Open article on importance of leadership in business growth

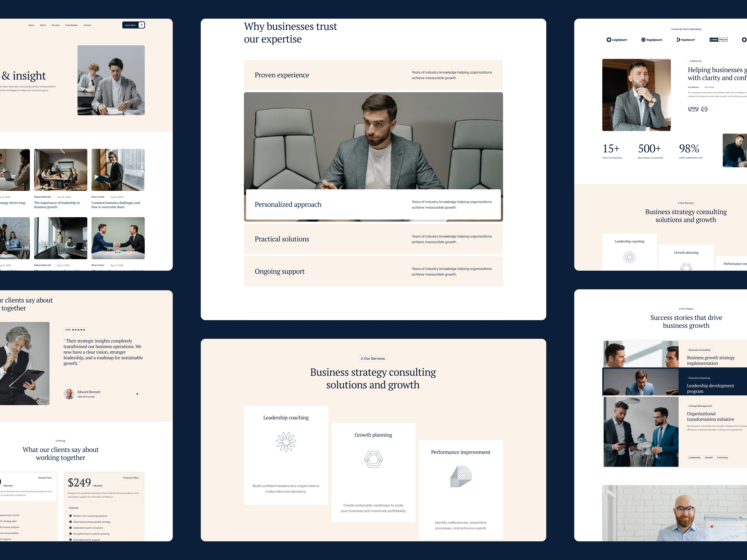[57, 205]
